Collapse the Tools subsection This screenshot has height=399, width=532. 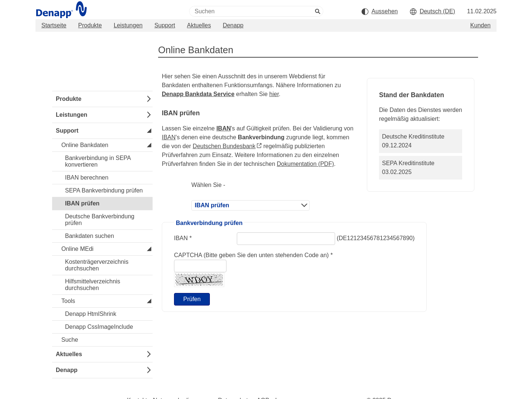149,301
